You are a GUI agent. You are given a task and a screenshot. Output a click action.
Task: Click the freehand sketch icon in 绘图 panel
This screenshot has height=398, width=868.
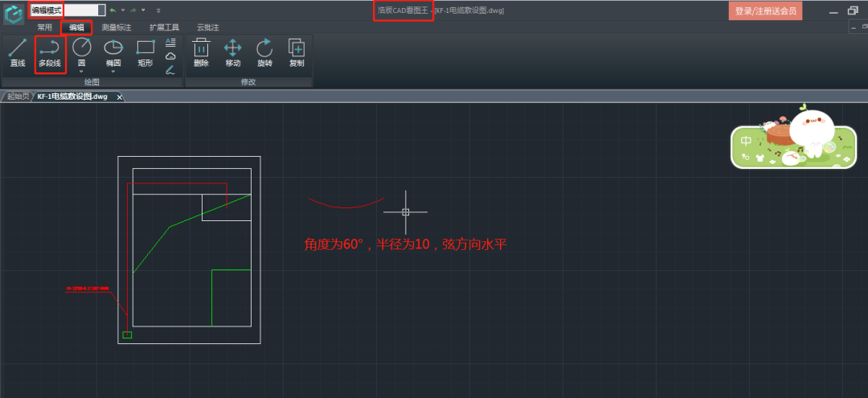170,70
